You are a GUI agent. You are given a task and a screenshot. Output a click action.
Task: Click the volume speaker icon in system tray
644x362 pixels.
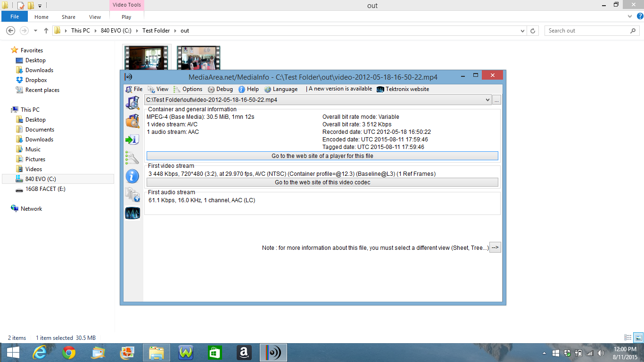click(601, 353)
